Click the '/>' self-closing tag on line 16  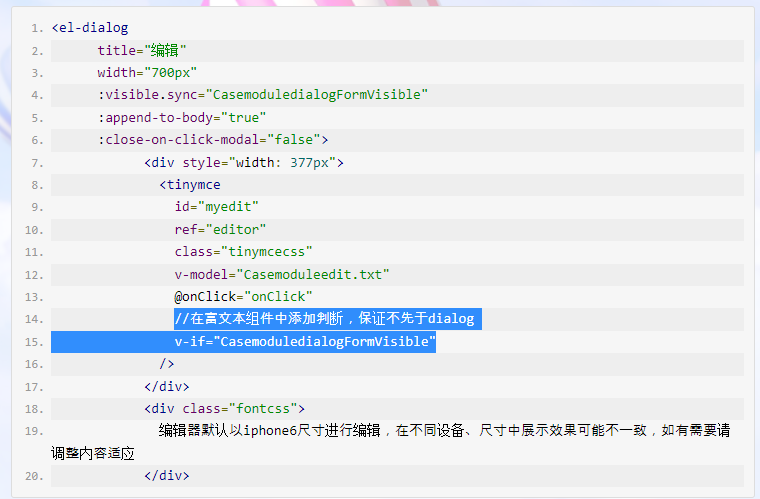coord(166,364)
